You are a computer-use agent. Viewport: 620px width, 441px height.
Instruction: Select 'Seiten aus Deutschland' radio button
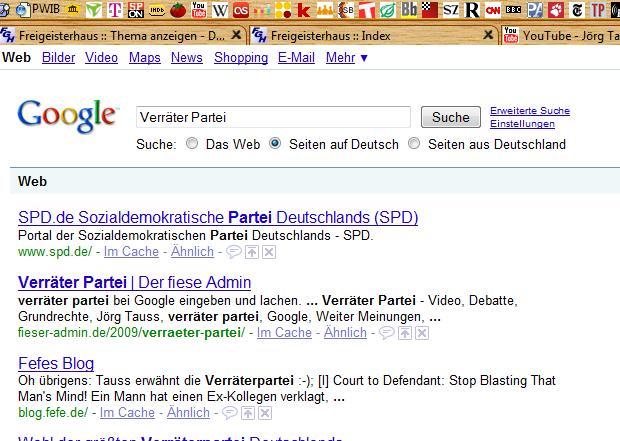click(x=414, y=143)
